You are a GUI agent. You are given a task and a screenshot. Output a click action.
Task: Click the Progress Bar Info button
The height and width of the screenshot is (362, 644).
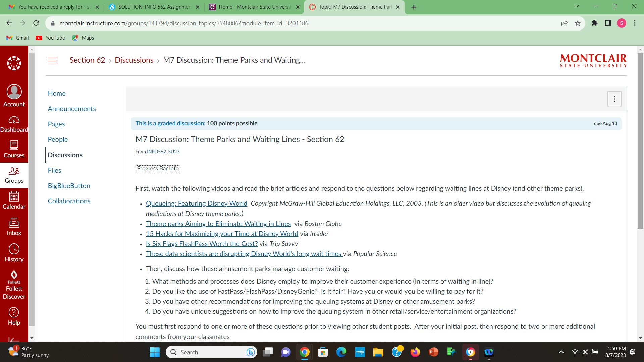coord(158,168)
